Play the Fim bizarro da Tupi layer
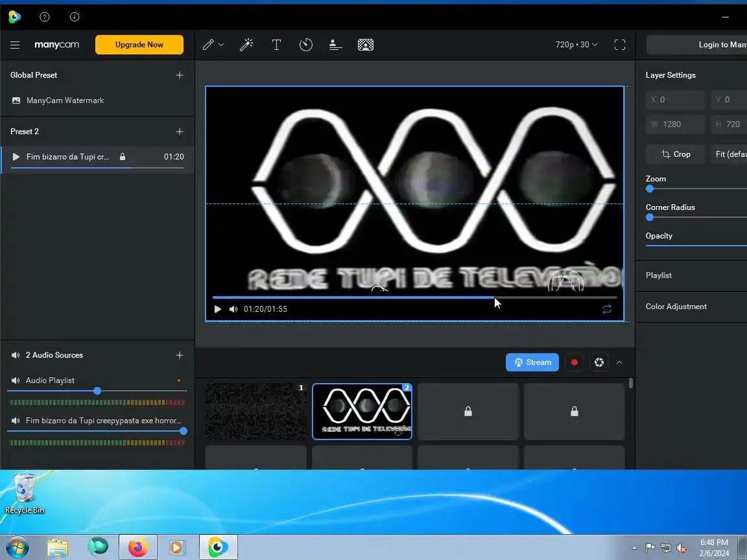Image resolution: width=747 pixels, height=560 pixels. (16, 157)
